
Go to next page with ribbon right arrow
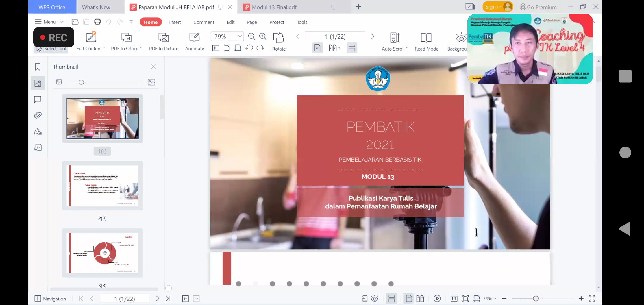[x=373, y=36]
